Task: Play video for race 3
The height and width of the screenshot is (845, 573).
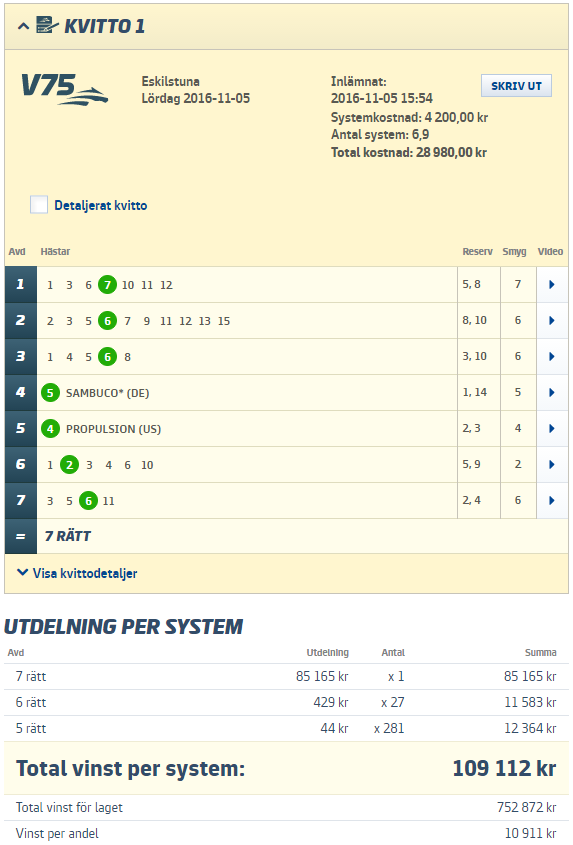Action: point(552,357)
